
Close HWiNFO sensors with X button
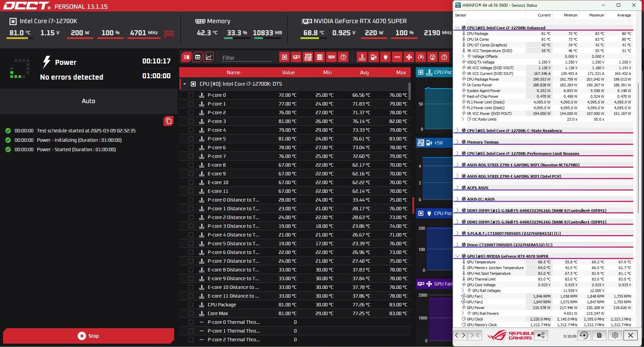(x=631, y=335)
